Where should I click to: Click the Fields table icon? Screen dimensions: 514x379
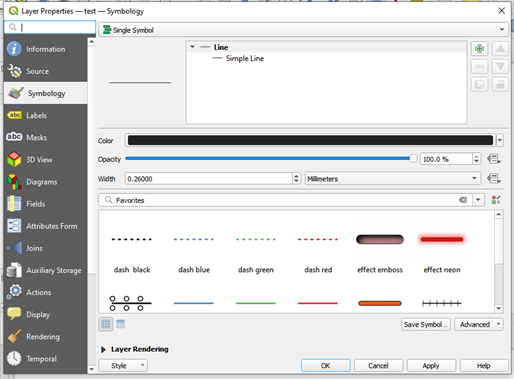(x=14, y=204)
